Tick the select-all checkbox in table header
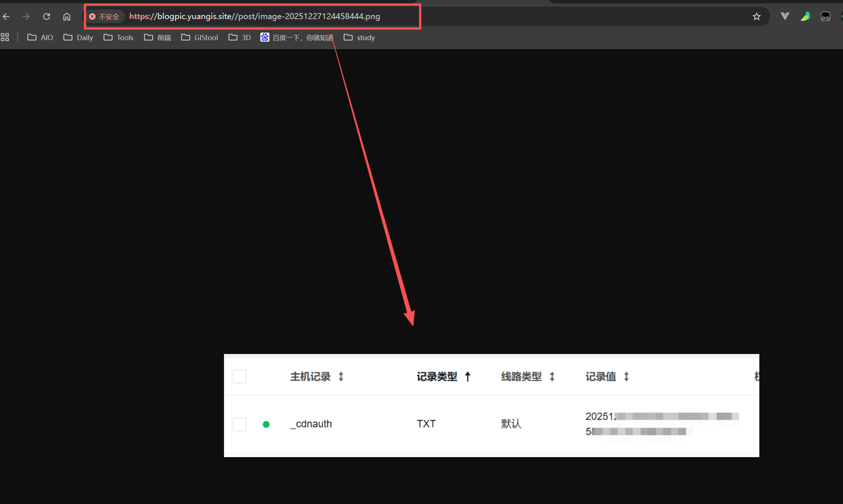Viewport: 843px width, 504px height. tap(240, 376)
